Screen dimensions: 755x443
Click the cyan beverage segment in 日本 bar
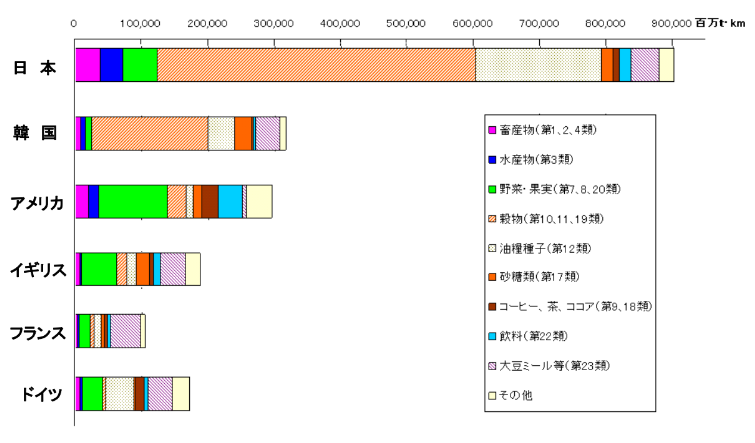pos(625,65)
